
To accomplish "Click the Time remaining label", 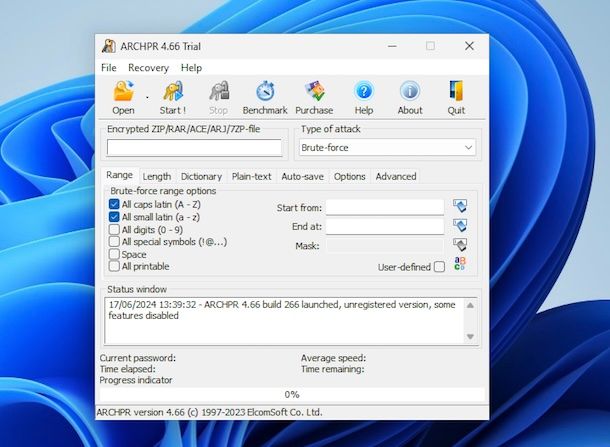I will (x=333, y=369).
